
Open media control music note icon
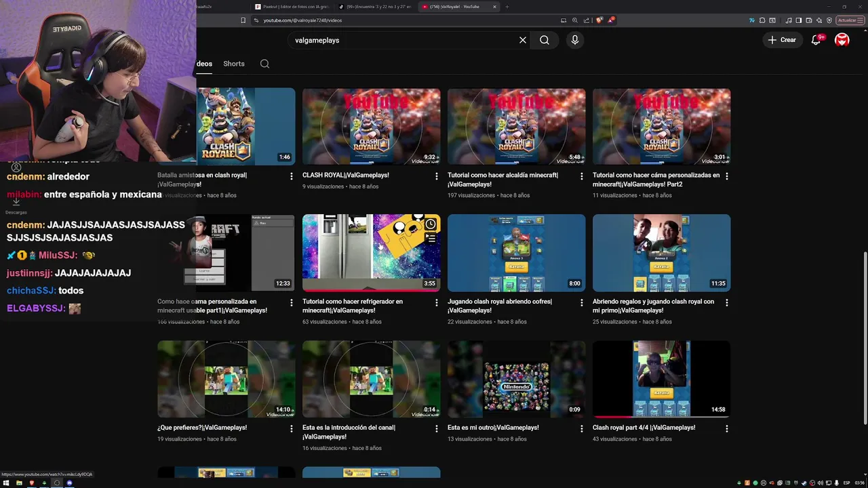pos(789,20)
